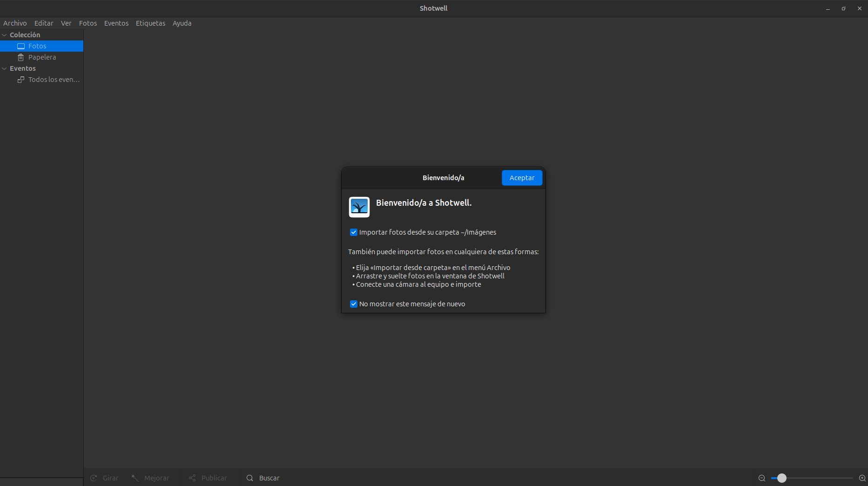
Task: Click the Publicar share icon
Action: (192, 478)
